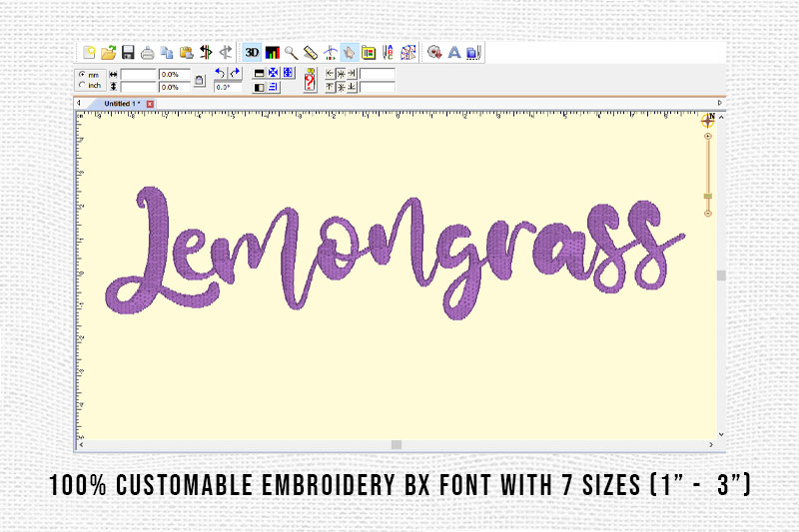Click the width size input field
Viewport: 799px width, 532px height.
click(138, 75)
